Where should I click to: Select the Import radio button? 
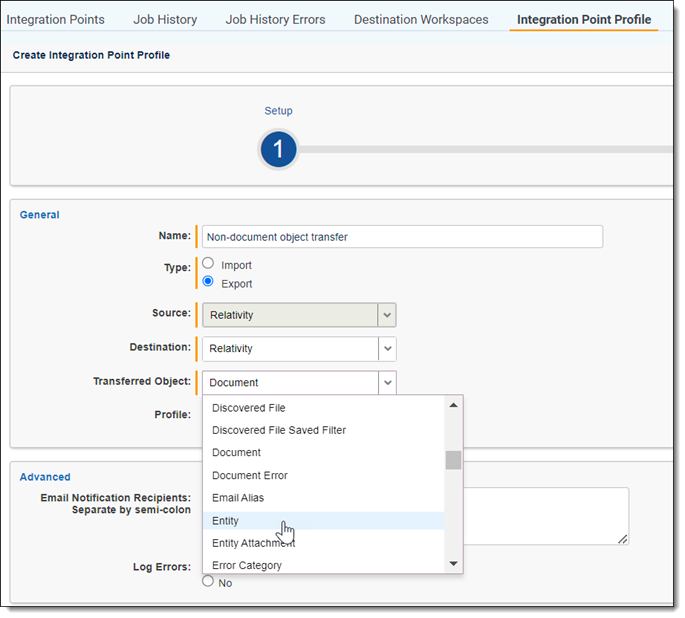[208, 264]
